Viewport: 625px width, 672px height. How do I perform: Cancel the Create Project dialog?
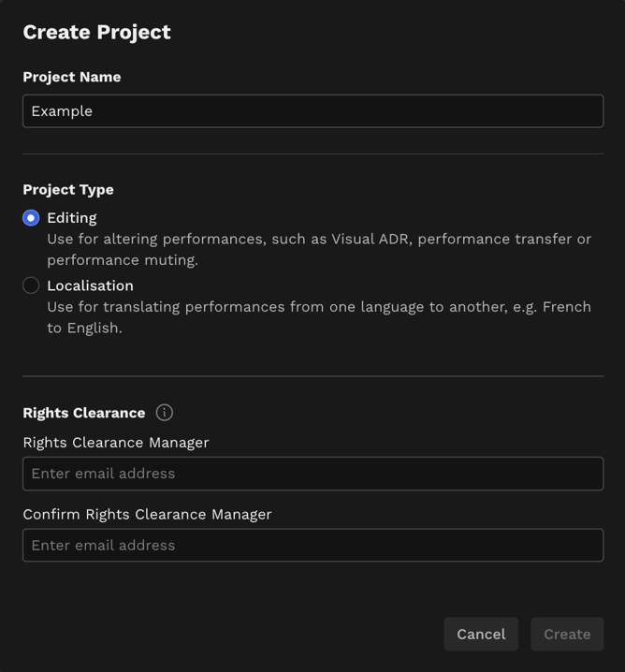click(x=481, y=635)
